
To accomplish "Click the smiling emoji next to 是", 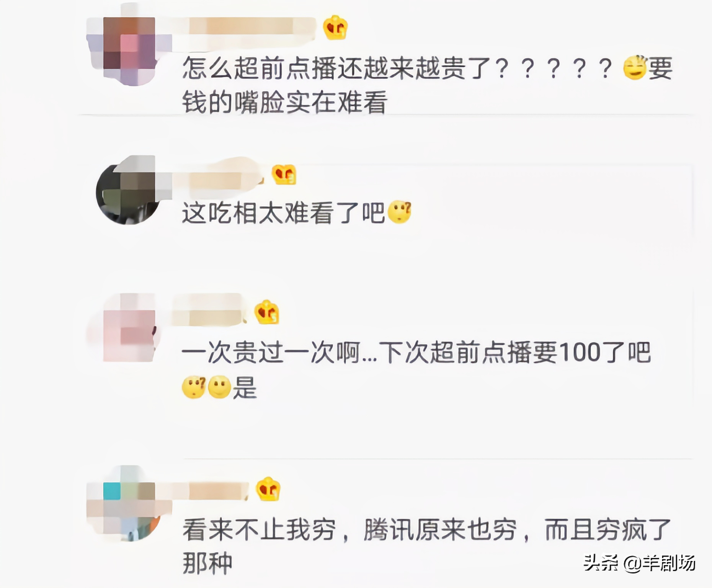I will click(x=219, y=387).
